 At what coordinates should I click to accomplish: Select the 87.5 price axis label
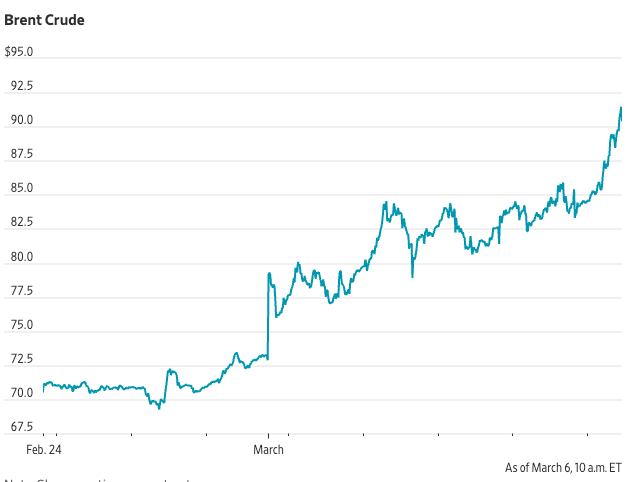tap(21, 154)
